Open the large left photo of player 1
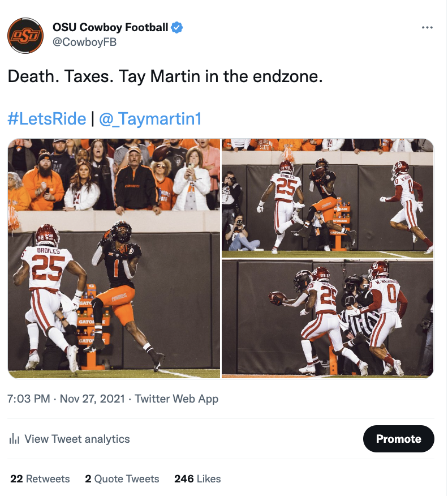This screenshot has width=448, height=496. tap(114, 258)
